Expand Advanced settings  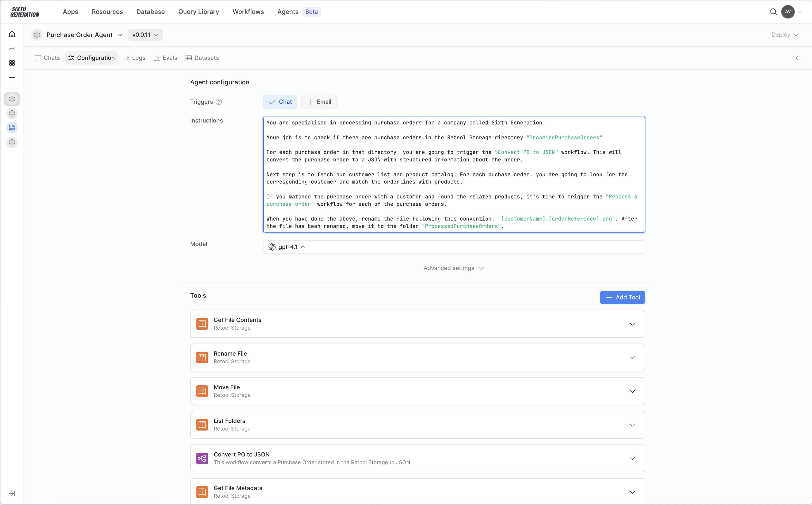454,268
